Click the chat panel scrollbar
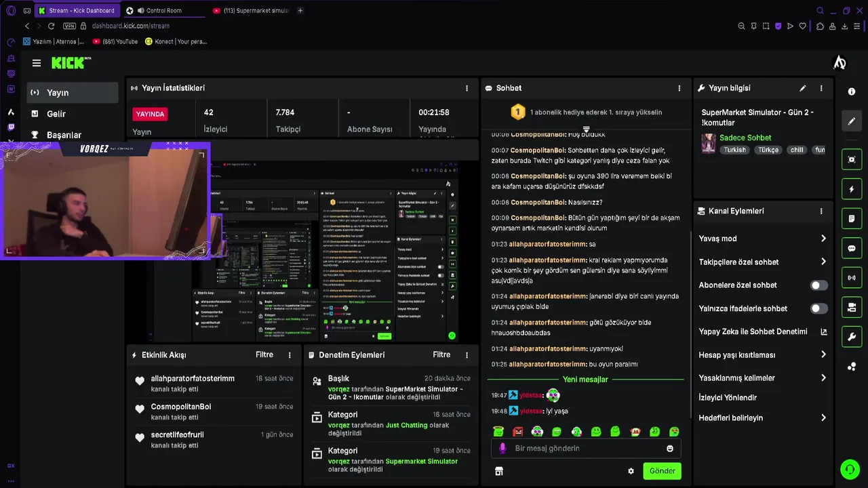 [690, 325]
